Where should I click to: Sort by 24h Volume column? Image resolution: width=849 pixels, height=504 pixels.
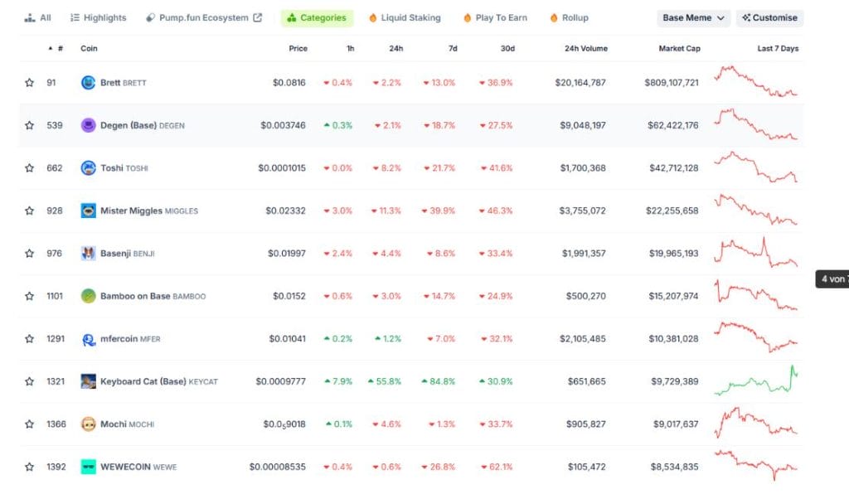pyautogui.click(x=586, y=49)
